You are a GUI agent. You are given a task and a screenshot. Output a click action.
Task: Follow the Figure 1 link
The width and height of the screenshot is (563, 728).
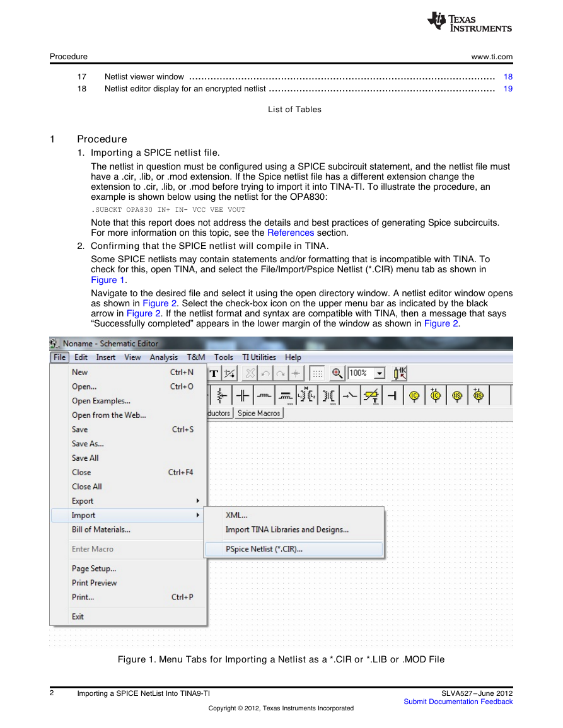[x=108, y=280]
